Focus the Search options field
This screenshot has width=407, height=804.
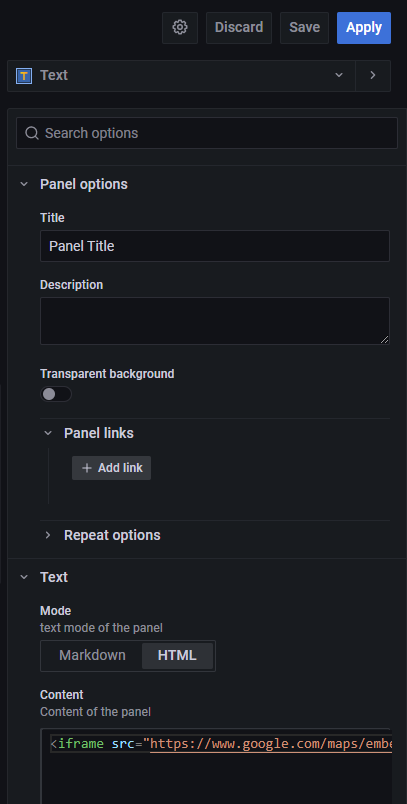207,133
